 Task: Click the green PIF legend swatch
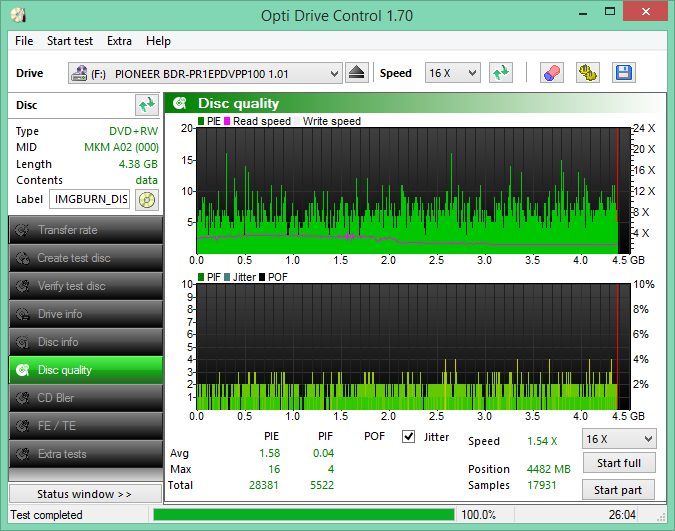pyautogui.click(x=201, y=277)
